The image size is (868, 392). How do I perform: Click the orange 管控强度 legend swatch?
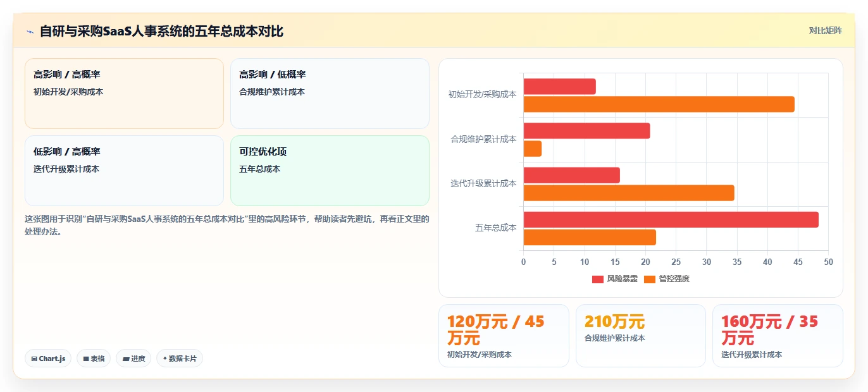[x=650, y=279]
